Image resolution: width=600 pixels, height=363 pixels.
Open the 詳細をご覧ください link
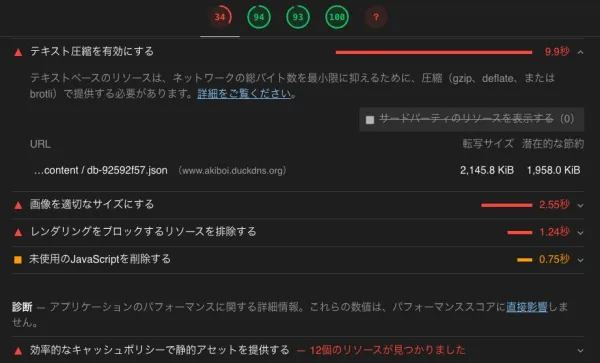click(244, 94)
